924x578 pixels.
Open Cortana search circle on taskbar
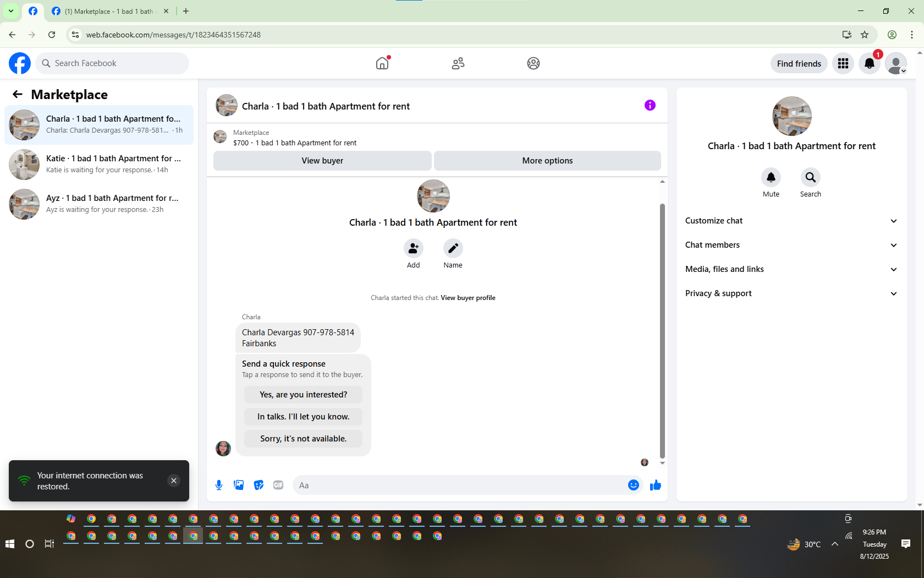pyautogui.click(x=30, y=544)
